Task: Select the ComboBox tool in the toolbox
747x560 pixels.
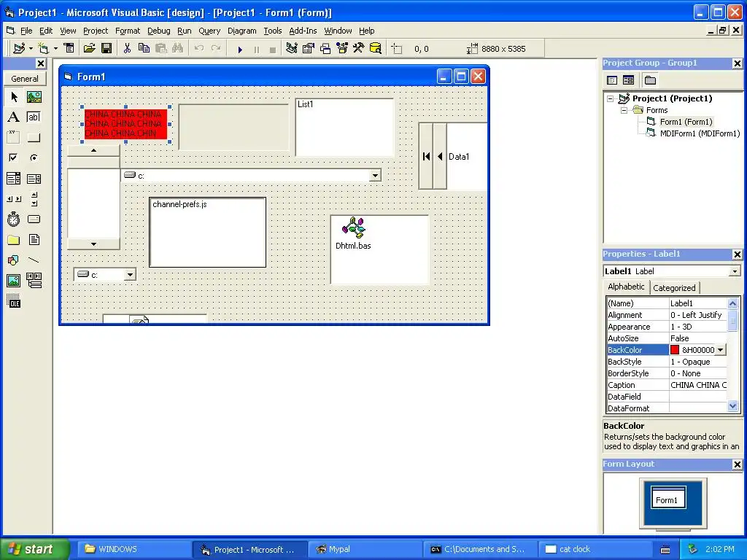Action: [14, 179]
